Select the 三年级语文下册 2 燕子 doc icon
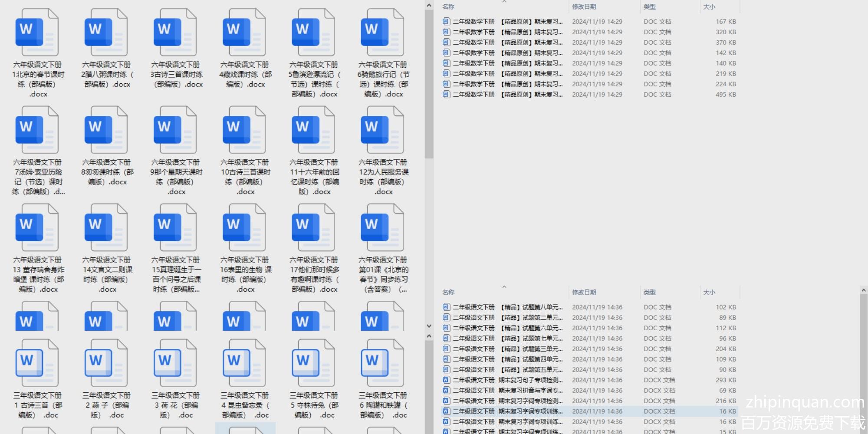The image size is (868, 434). (106, 364)
